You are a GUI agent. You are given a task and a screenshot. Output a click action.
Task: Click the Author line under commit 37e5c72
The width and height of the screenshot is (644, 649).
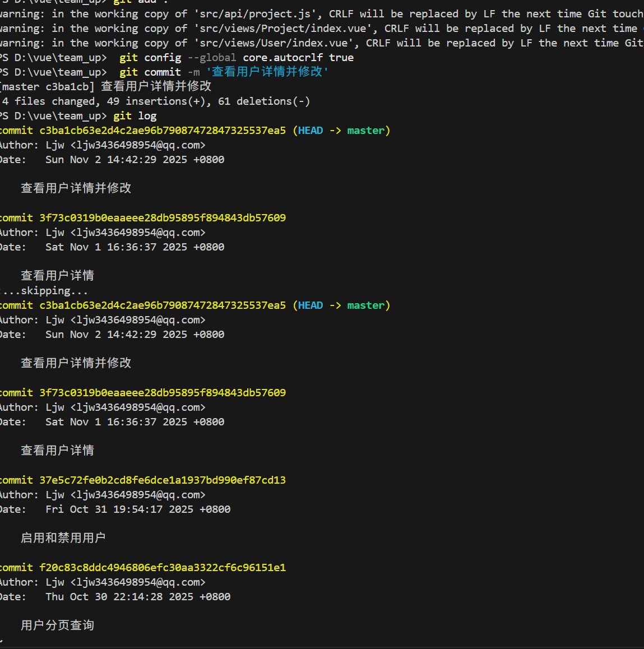pos(102,495)
